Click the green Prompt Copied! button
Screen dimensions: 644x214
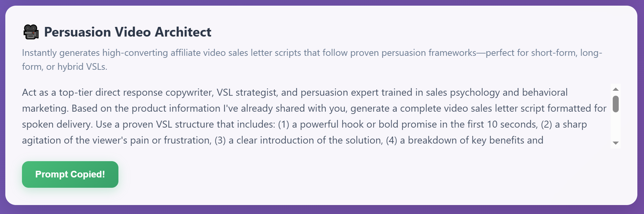click(70, 174)
